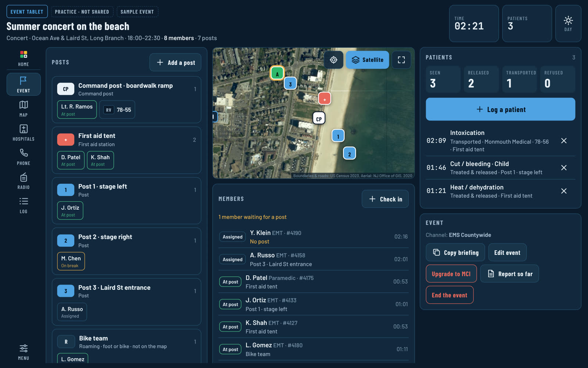The image size is (588, 368).
Task: Click Upgrade to MCI button
Action: coord(451,274)
